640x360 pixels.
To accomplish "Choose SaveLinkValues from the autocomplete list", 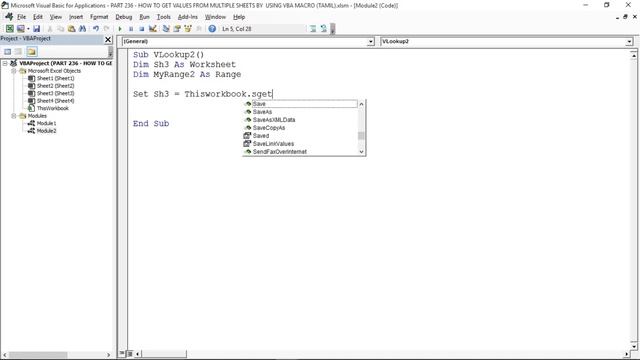I will (x=300, y=144).
